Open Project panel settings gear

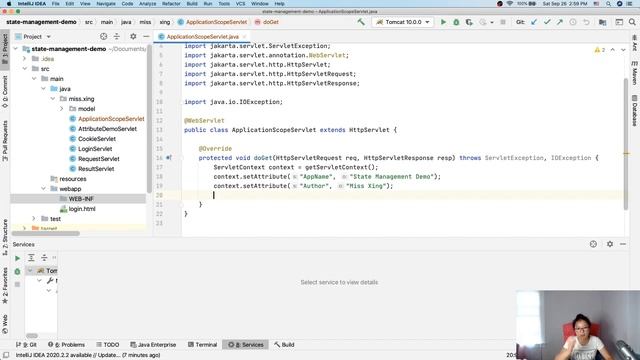click(133, 36)
